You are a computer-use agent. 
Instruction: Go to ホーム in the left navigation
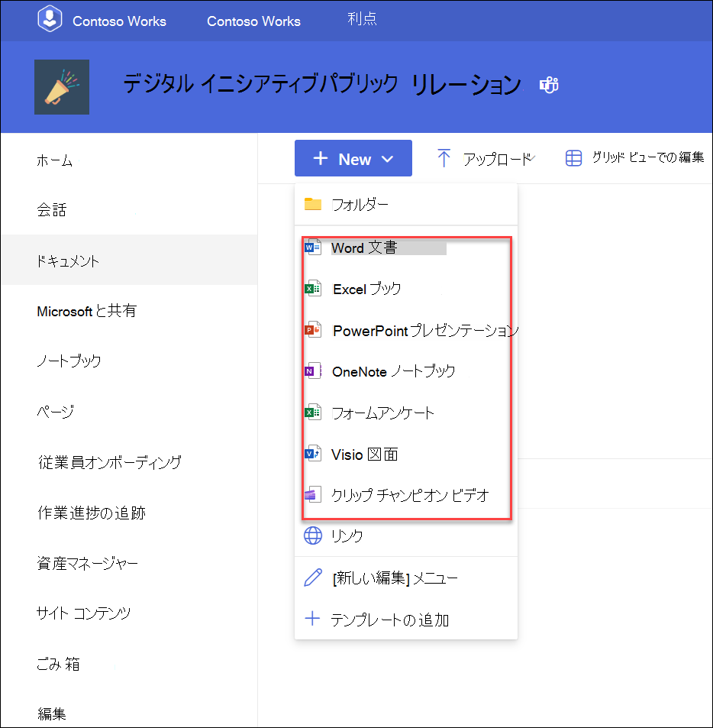coord(54,160)
